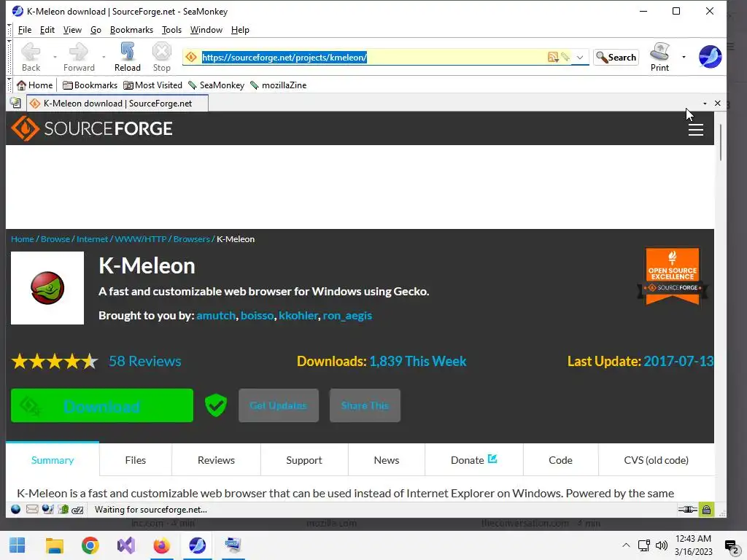Launch File Explorer from taskbar
747x560 pixels.
(x=54, y=545)
